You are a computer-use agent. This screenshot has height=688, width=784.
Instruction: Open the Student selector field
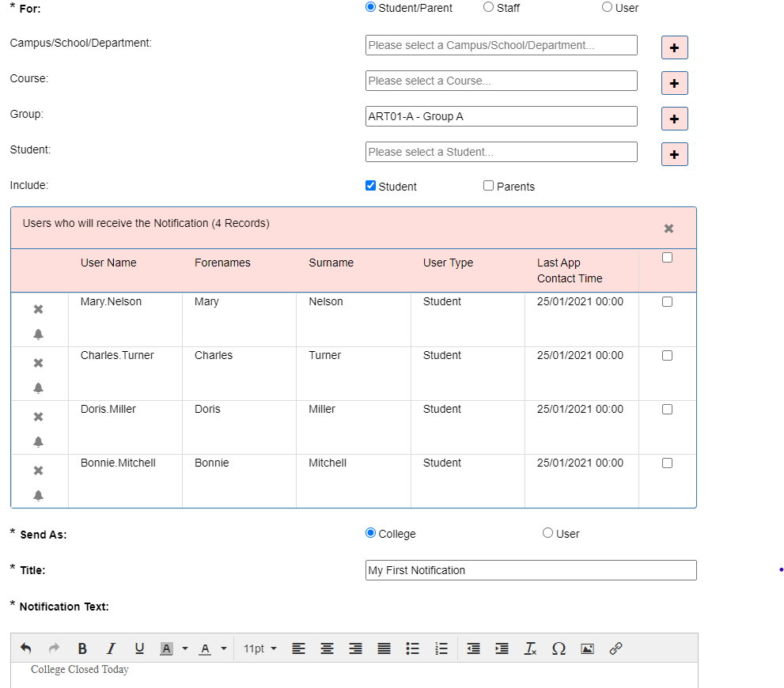501,152
